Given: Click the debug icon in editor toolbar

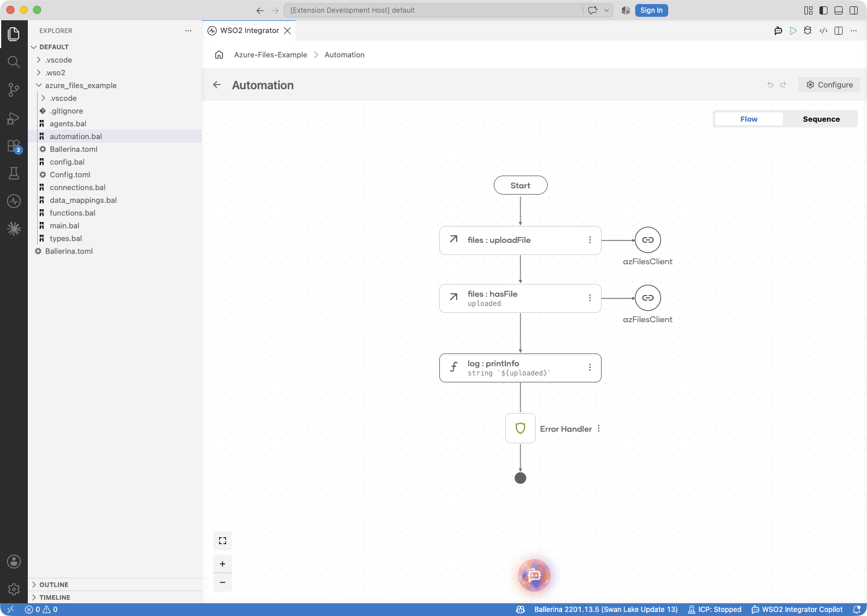Looking at the screenshot, I should [x=808, y=31].
